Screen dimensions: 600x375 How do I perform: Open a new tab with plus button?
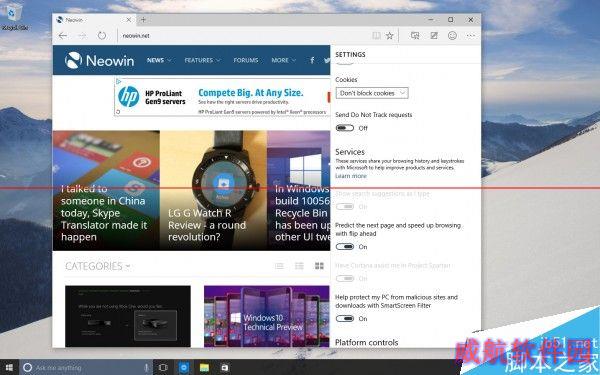(x=143, y=20)
